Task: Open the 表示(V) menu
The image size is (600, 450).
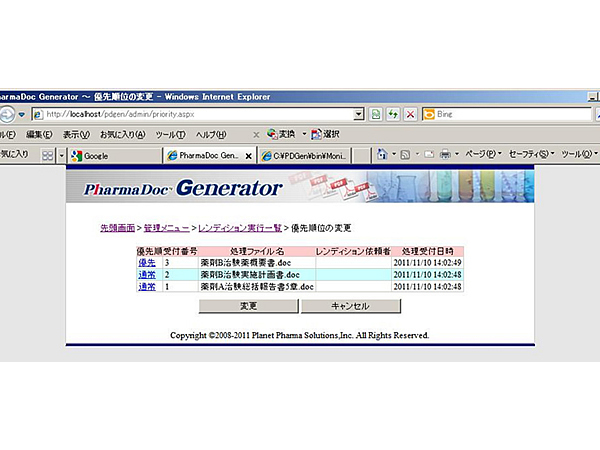Action: point(76,135)
